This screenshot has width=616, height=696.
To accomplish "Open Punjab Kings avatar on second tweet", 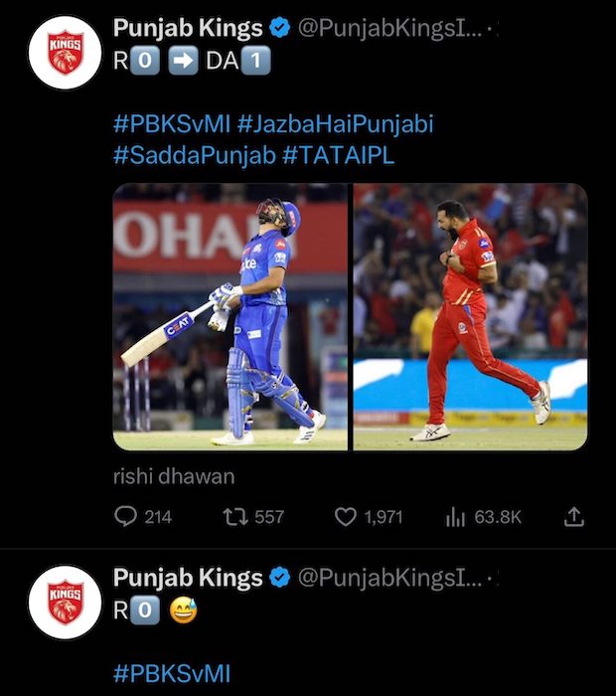I will pyautogui.click(x=66, y=603).
